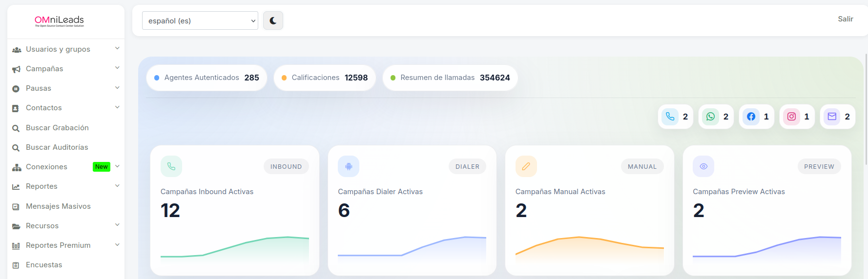Open Buscar Auditorías menu item
Image resolution: width=868 pixels, height=279 pixels.
point(66,147)
